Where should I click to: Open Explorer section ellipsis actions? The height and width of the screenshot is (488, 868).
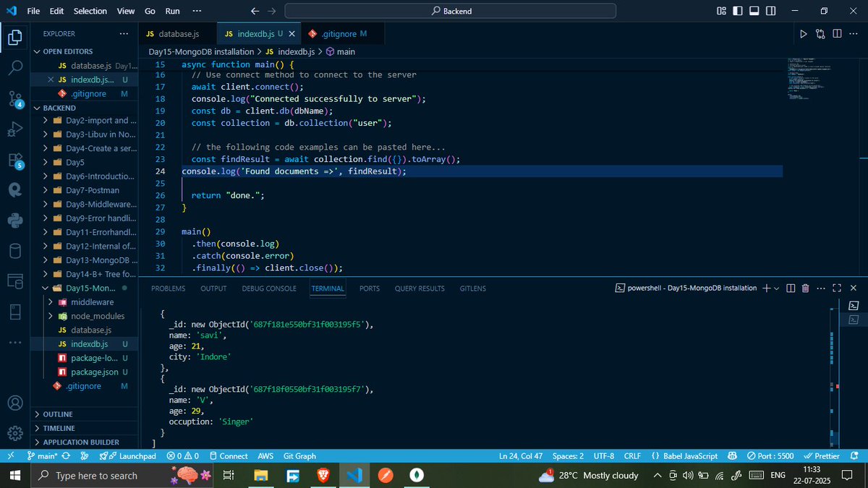tap(124, 34)
